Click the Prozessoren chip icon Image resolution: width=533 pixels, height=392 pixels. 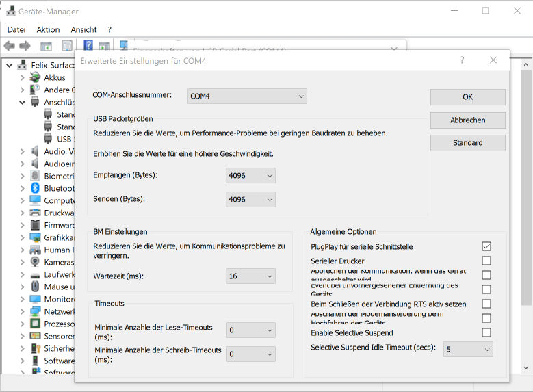[x=35, y=324]
